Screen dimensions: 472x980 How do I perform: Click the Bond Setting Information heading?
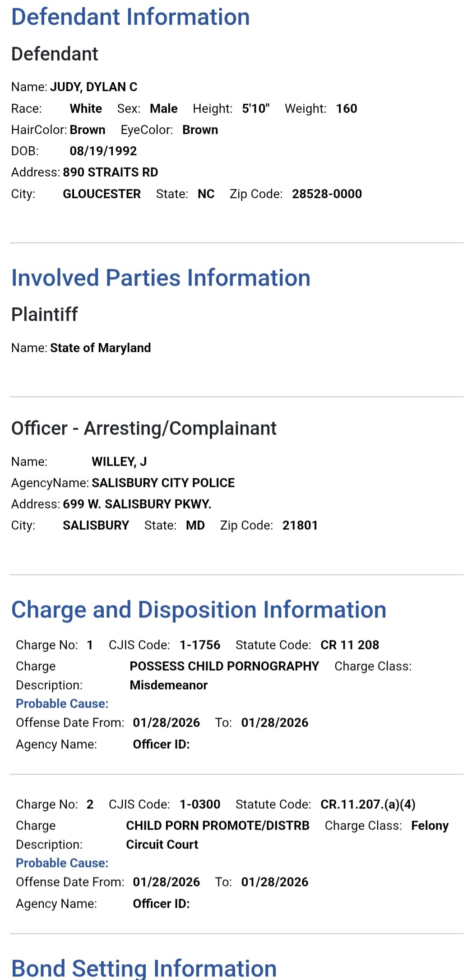pyautogui.click(x=144, y=969)
